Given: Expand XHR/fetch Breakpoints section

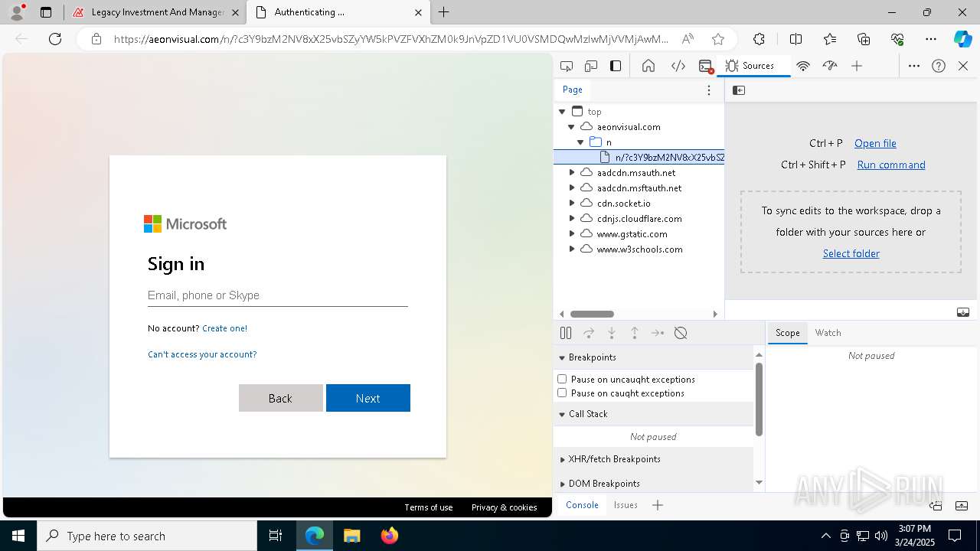Looking at the screenshot, I should pos(653,459).
